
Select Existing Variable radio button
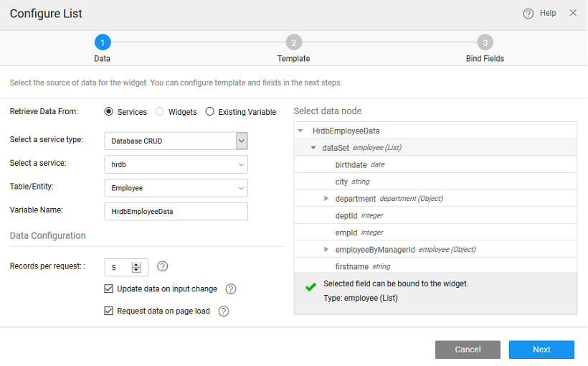(x=210, y=112)
